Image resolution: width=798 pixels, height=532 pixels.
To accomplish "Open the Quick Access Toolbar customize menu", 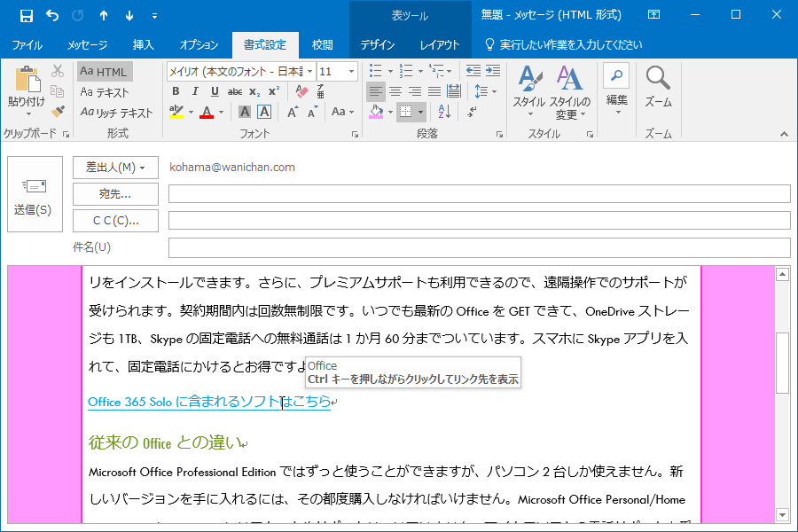I will coord(154,16).
